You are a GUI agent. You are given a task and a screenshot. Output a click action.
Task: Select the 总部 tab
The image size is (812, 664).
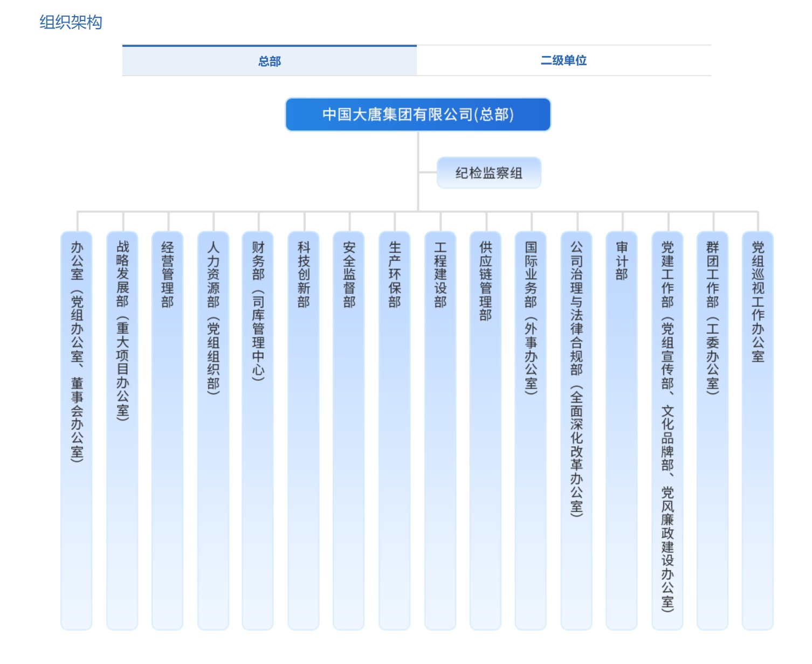click(270, 61)
